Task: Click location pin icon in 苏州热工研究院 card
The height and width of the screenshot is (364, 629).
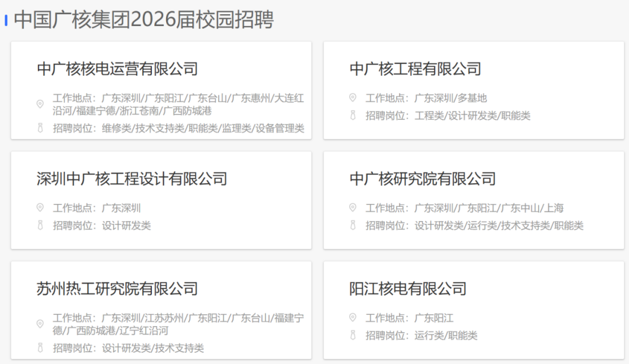Action: 40,324
